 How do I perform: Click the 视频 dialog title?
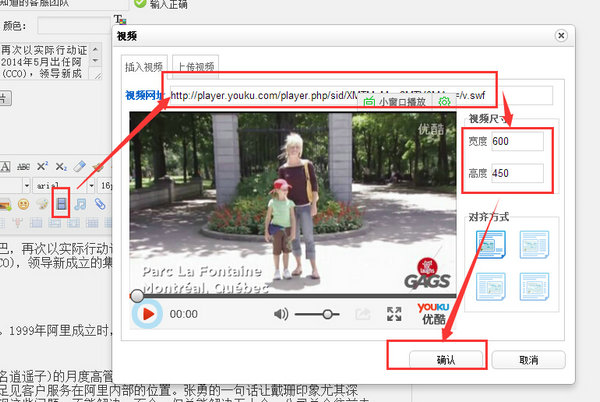point(127,36)
